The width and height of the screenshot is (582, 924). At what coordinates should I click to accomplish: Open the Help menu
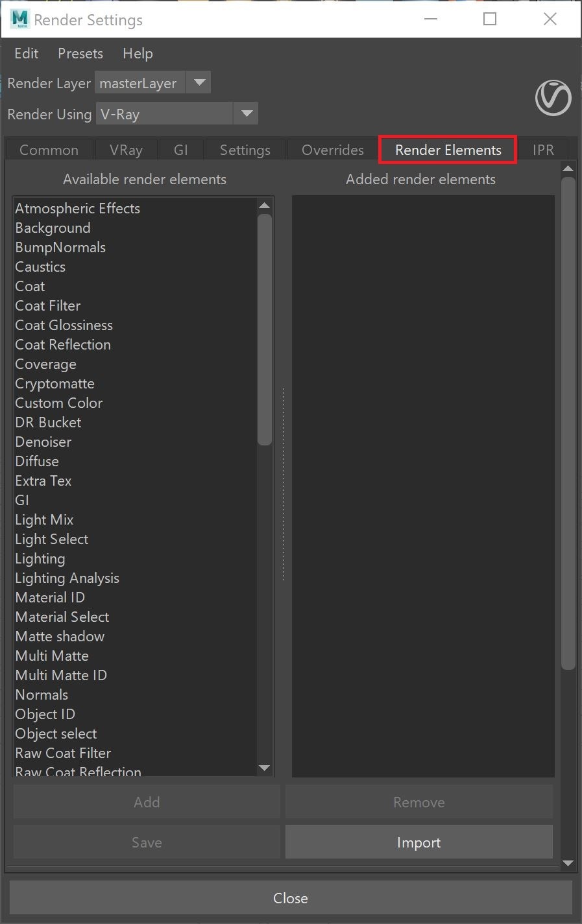[x=138, y=53]
